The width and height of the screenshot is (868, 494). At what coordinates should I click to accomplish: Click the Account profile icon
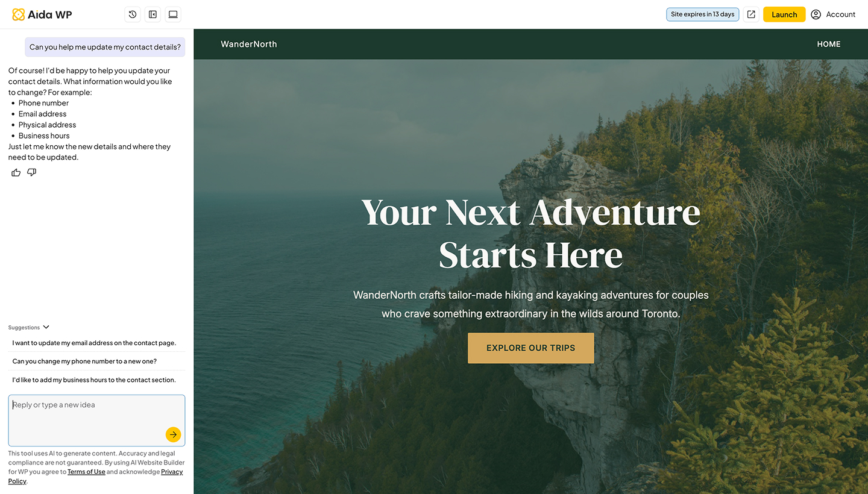[816, 14]
